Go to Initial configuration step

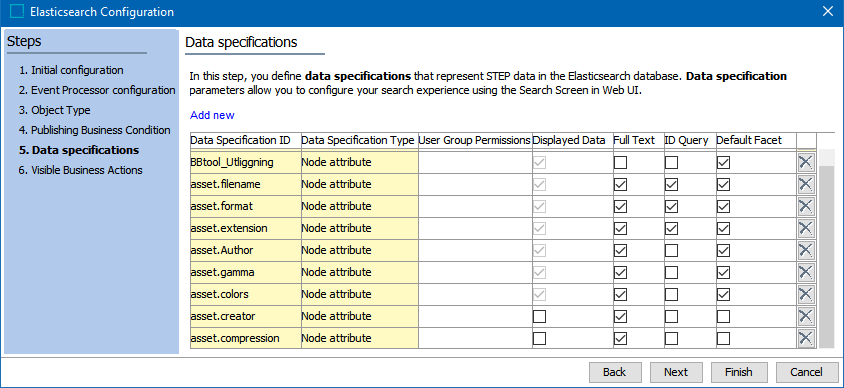point(72,70)
